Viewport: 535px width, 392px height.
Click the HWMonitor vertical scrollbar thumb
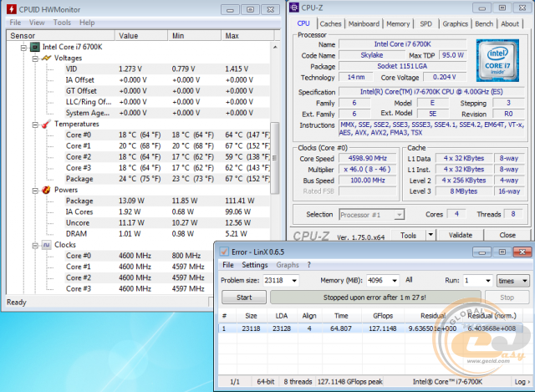[274, 158]
